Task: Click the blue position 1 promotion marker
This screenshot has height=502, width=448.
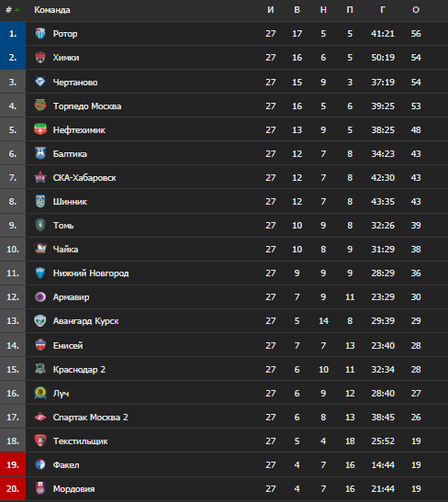Action: [x=13, y=34]
